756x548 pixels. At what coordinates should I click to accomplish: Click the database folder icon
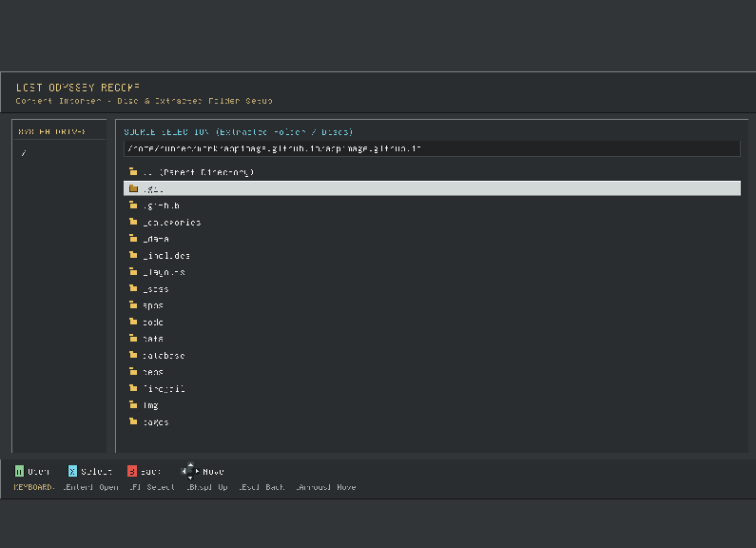pos(133,355)
